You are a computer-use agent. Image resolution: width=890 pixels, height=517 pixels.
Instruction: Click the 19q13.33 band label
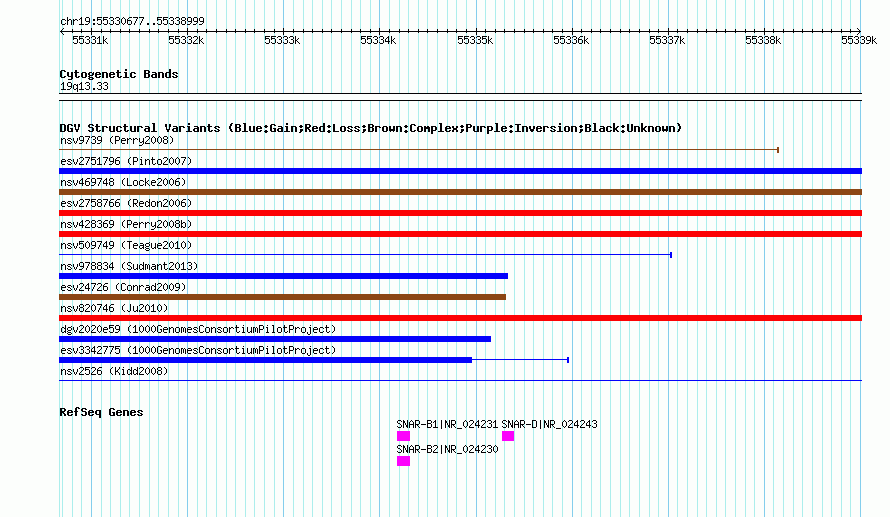(84, 86)
